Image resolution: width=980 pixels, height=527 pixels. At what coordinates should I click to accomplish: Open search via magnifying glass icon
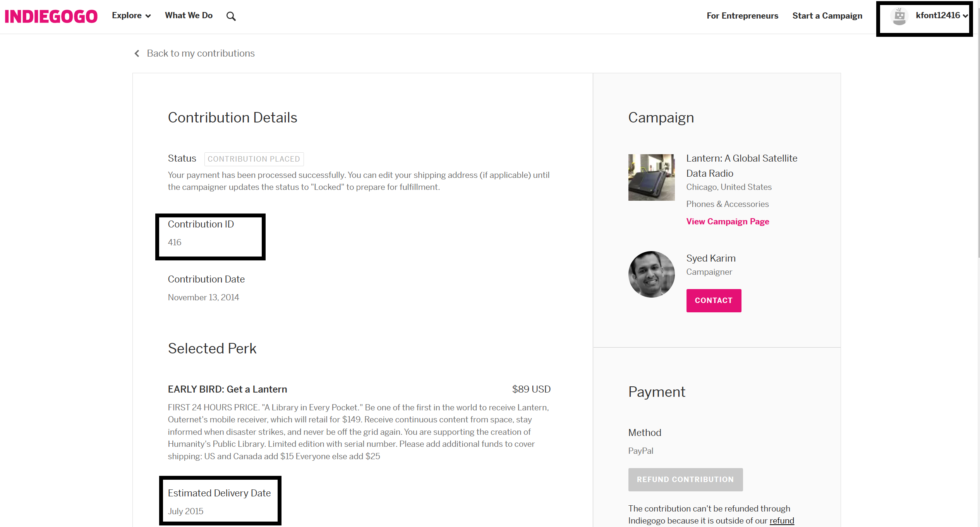click(x=231, y=16)
